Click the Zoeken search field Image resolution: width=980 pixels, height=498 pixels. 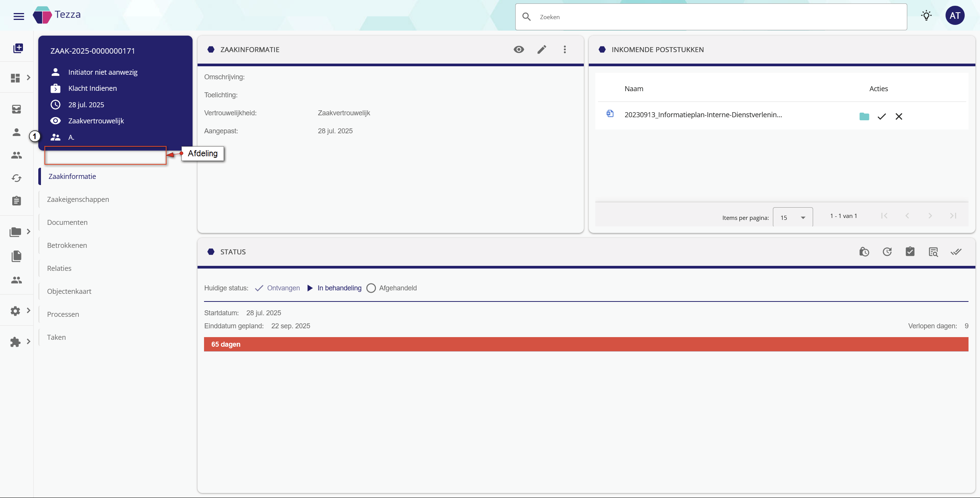pos(716,17)
